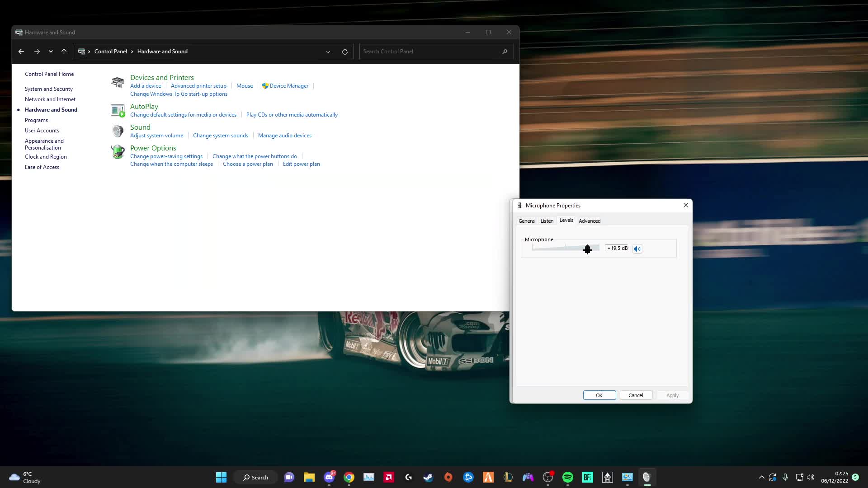
Task: Go back with the back arrow
Action: (21, 52)
